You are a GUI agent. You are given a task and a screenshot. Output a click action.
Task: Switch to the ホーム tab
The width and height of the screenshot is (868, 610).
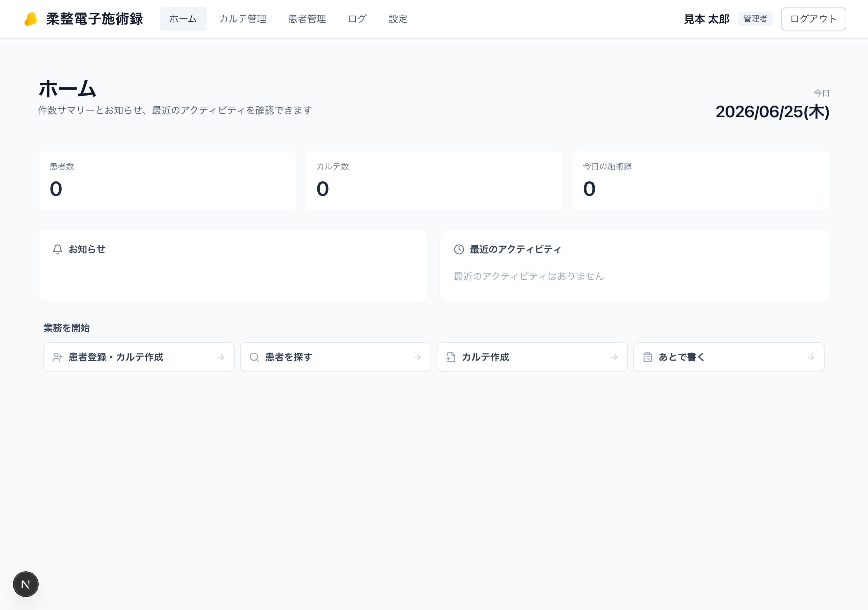tap(183, 19)
